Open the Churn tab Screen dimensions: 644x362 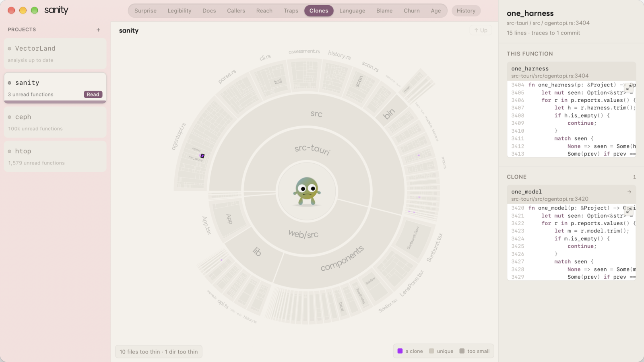pos(411,11)
